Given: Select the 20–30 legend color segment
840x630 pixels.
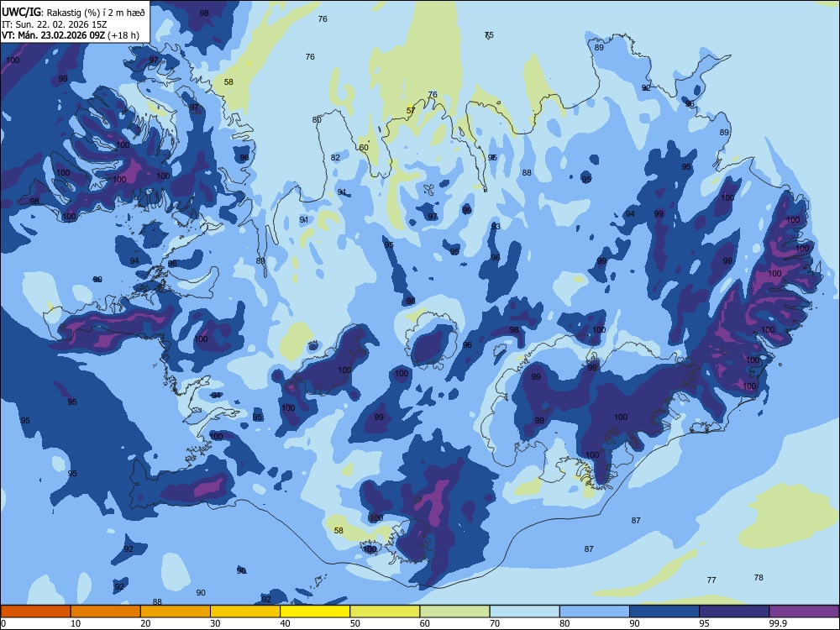Looking at the screenshot, I should pyautogui.click(x=176, y=612).
